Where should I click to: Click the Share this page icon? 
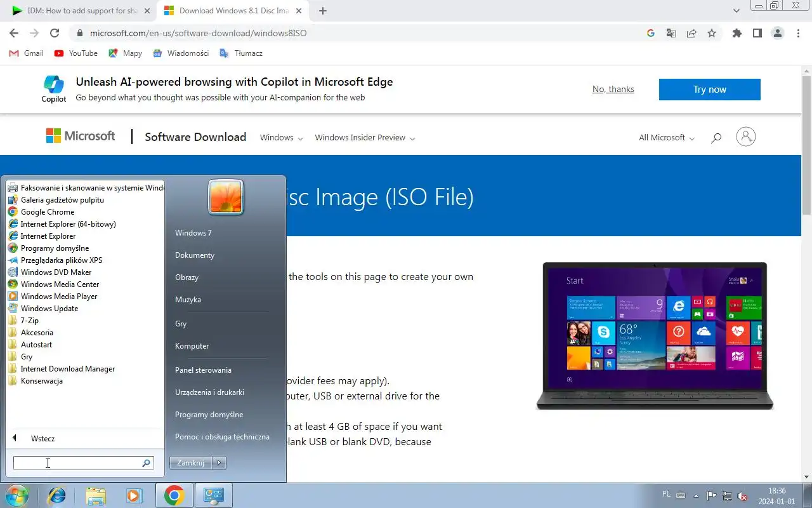click(x=691, y=33)
